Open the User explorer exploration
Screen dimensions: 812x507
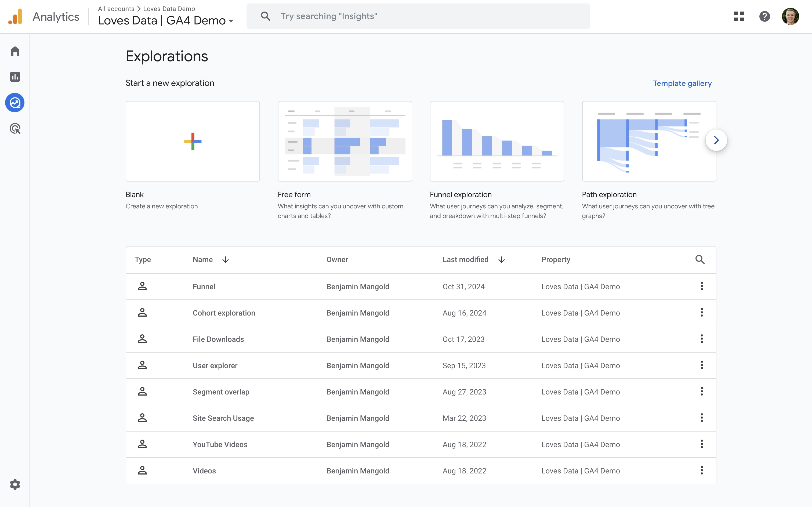point(215,365)
